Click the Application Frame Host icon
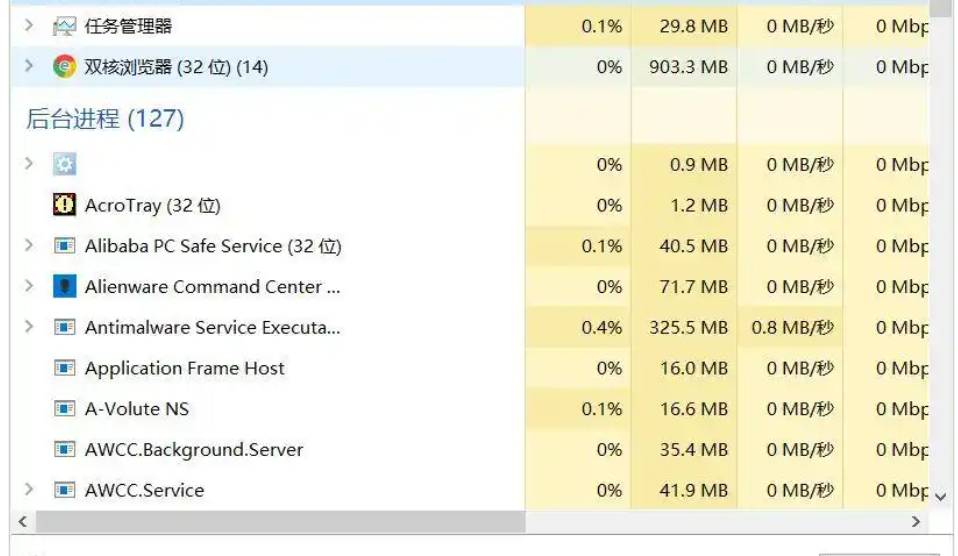 tap(64, 368)
